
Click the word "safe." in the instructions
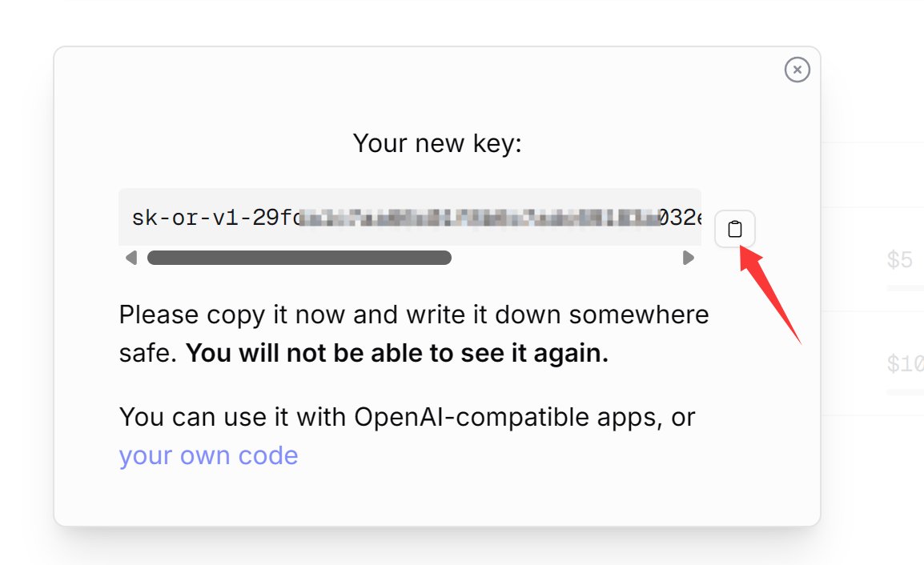pyautogui.click(x=148, y=354)
